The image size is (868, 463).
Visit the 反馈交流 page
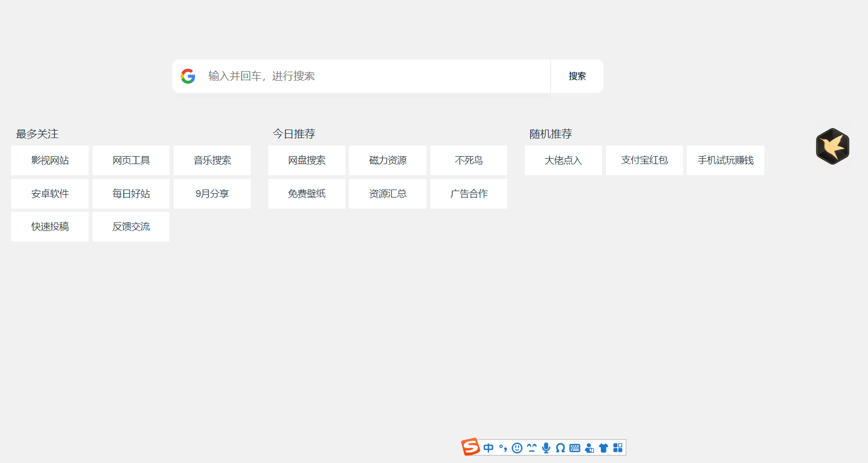(131, 227)
